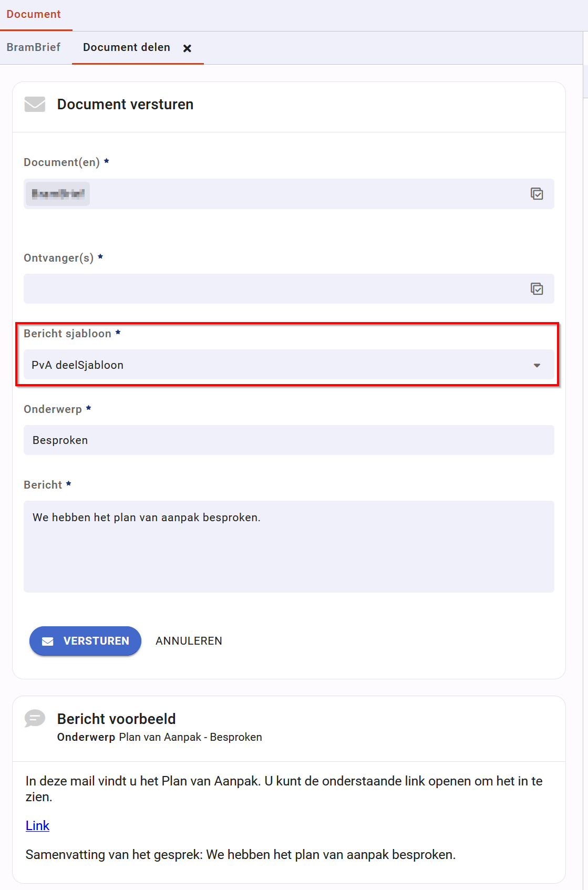Click the preview subject line Plan van Aanpak - Besproken
The height and width of the screenshot is (890, 588).
190,737
